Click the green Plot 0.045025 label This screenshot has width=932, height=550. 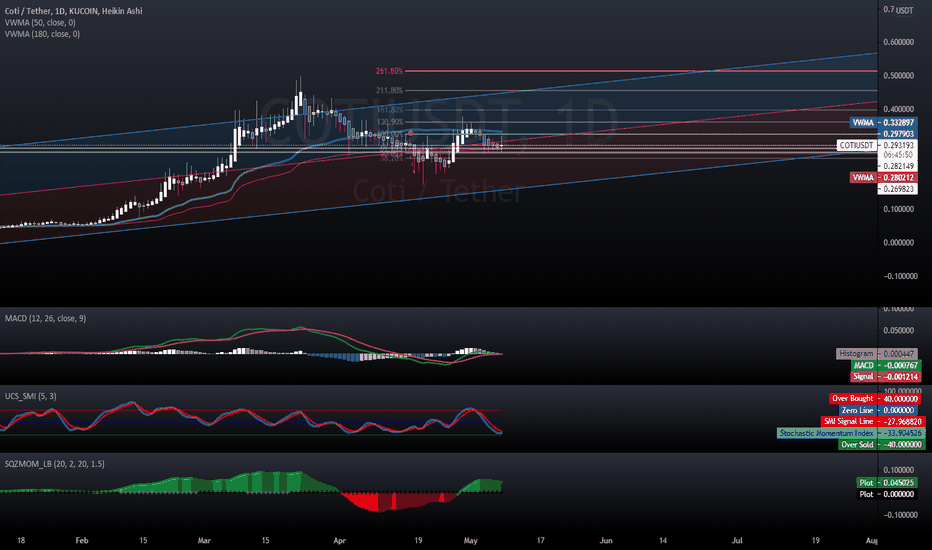[x=887, y=482]
